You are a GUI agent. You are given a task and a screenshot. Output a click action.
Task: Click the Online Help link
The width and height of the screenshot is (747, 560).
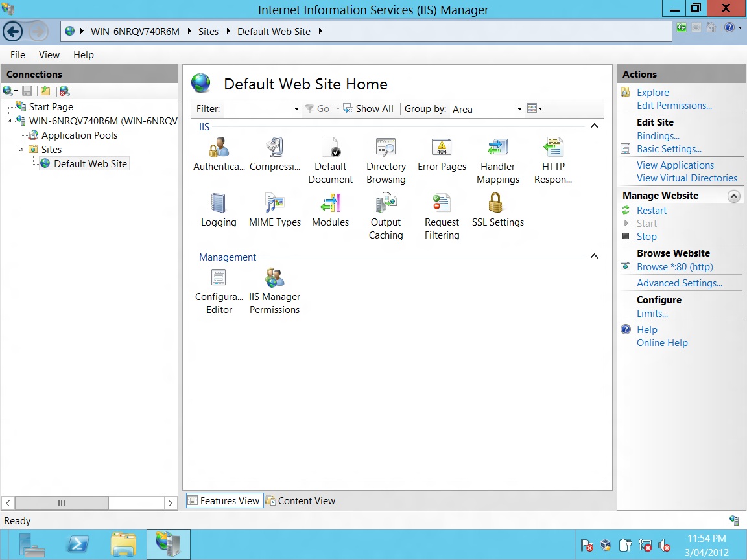point(662,343)
